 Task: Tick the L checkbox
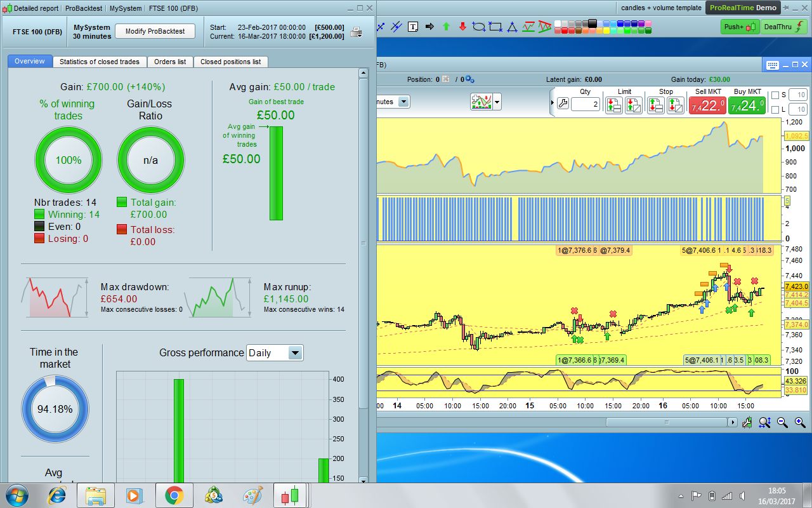pyautogui.click(x=774, y=110)
